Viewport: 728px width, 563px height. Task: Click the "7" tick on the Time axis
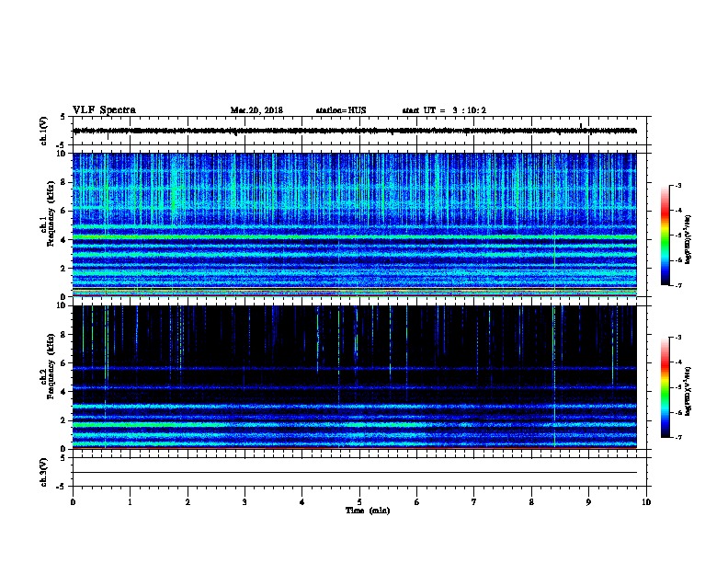(x=474, y=502)
